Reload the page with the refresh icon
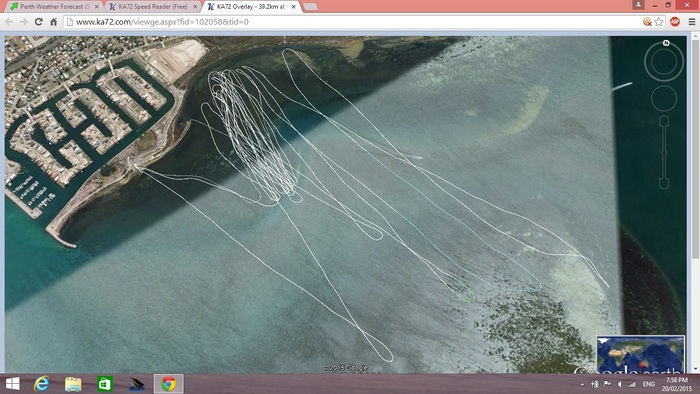This screenshot has height=394, width=700. tap(39, 22)
